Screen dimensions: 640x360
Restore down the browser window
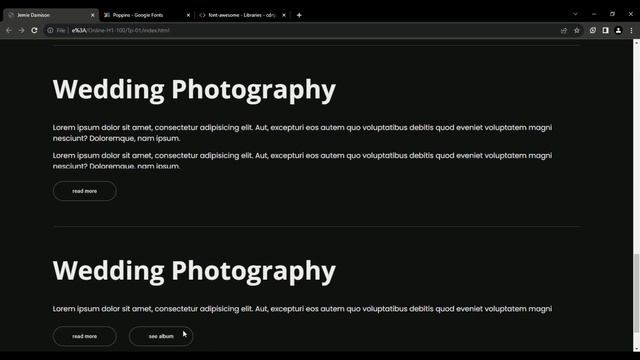tap(612, 14)
